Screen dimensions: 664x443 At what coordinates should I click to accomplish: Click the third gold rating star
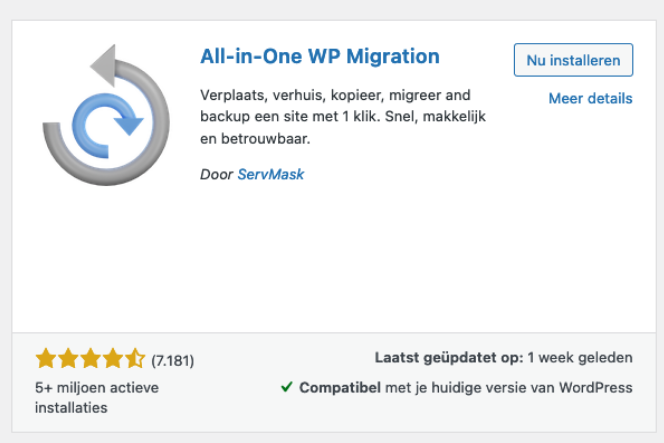(x=90, y=359)
